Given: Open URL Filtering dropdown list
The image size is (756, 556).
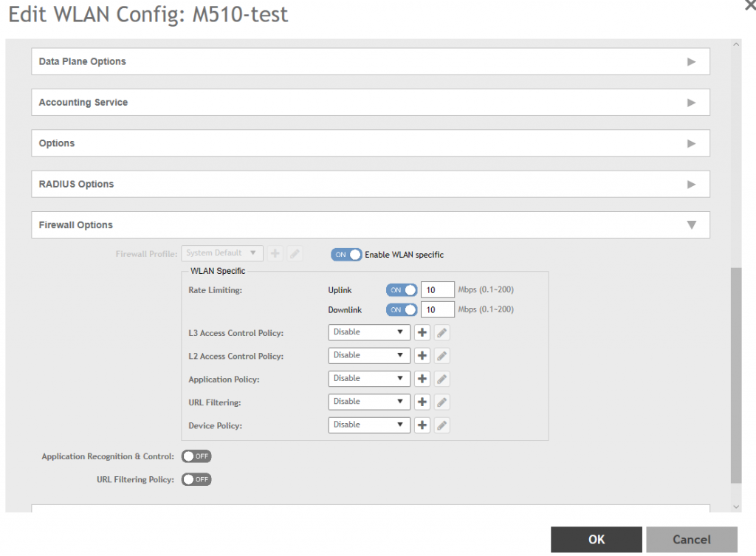Looking at the screenshot, I should point(369,402).
